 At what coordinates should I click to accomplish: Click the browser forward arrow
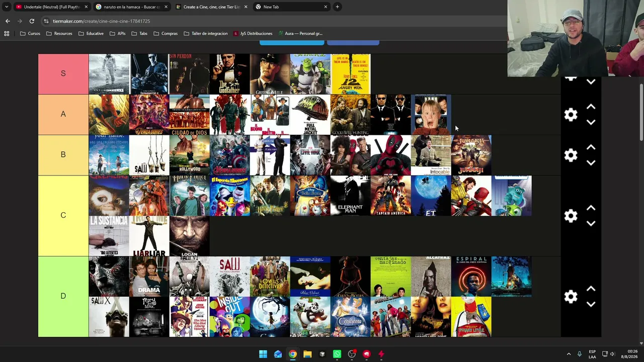pos(20,21)
